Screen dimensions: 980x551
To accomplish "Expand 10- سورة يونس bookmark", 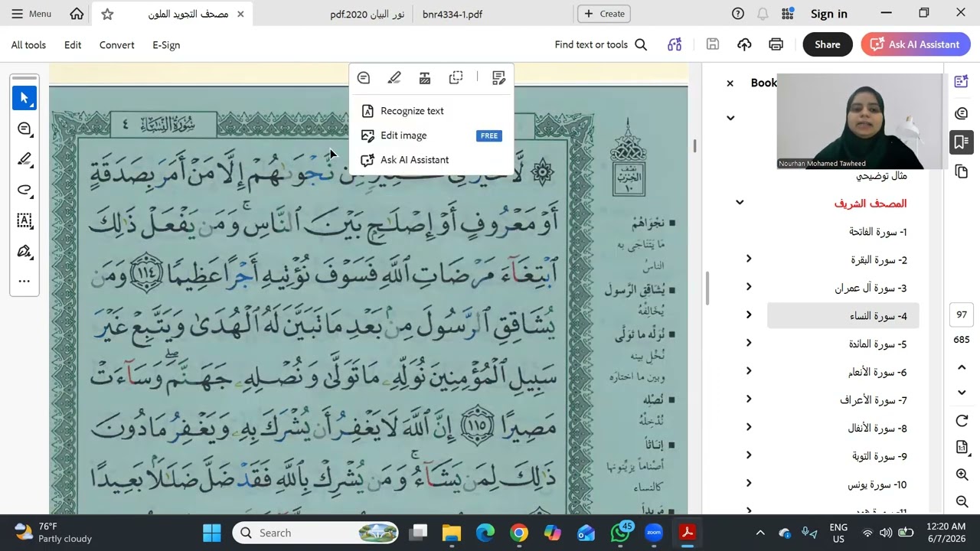I will coord(749,483).
